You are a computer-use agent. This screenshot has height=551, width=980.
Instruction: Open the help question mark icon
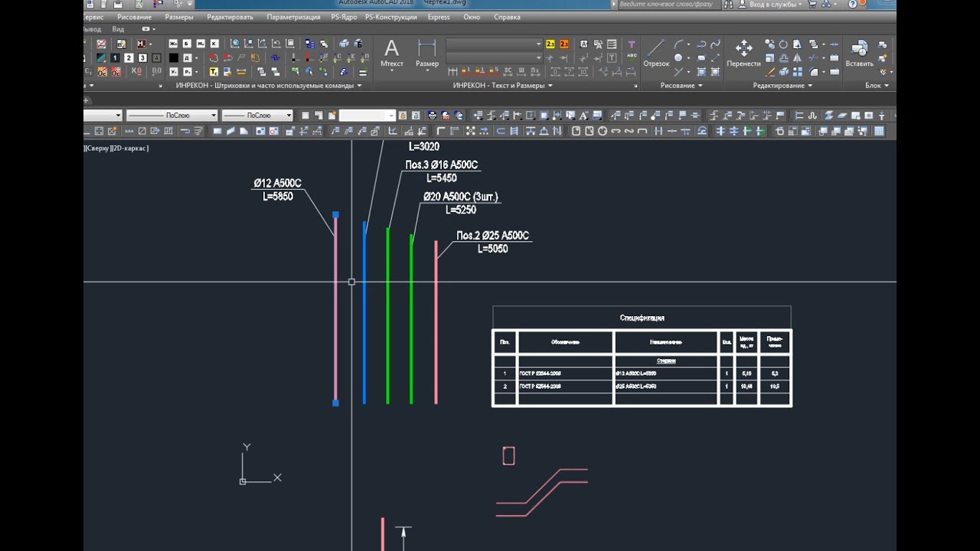[x=853, y=4]
